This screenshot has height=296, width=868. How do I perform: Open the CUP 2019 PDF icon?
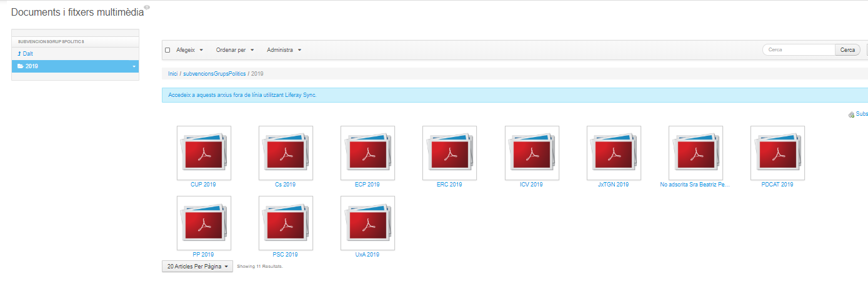[x=204, y=153]
